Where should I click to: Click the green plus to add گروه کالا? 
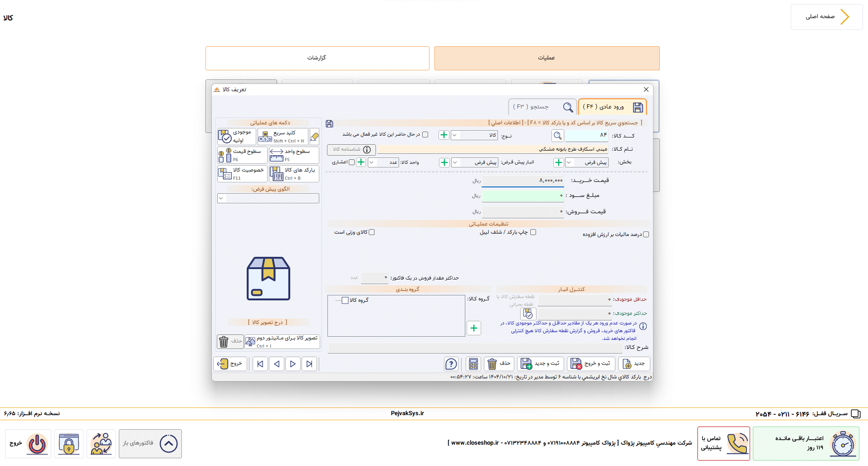point(474,328)
